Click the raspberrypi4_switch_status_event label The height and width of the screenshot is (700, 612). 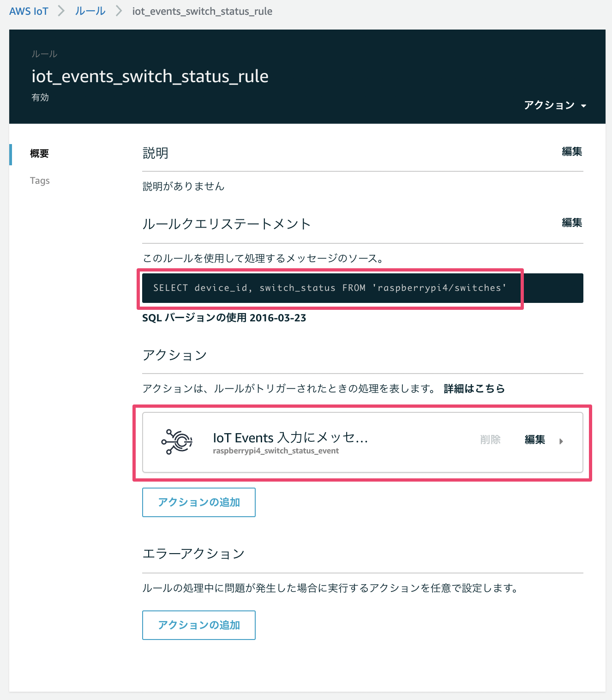275,451
